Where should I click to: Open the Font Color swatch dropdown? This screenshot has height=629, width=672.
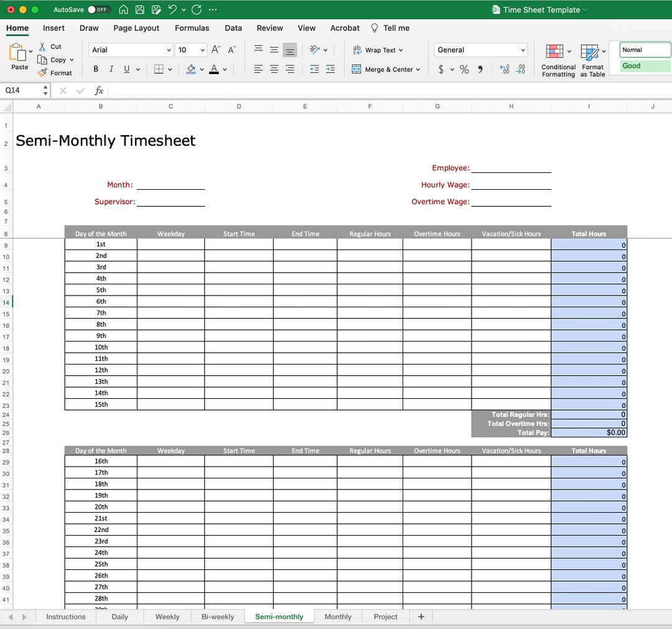pos(225,69)
